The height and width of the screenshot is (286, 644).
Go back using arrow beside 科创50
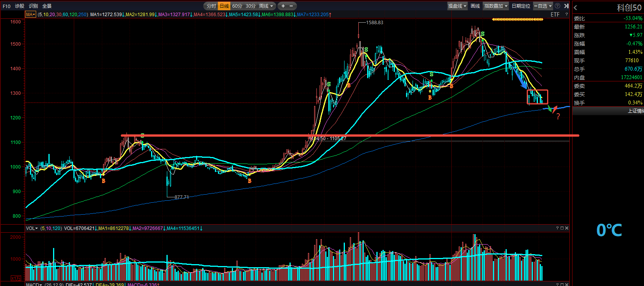point(576,8)
